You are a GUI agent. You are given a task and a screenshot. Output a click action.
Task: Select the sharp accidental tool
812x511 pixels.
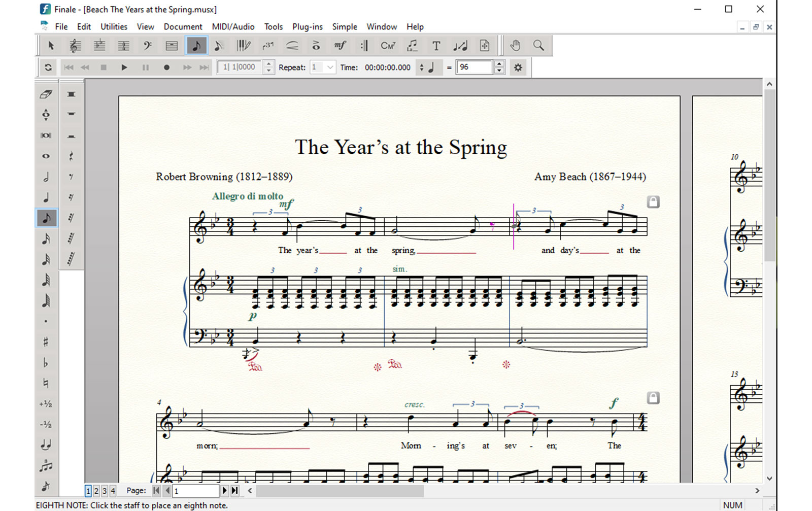pos(46,342)
